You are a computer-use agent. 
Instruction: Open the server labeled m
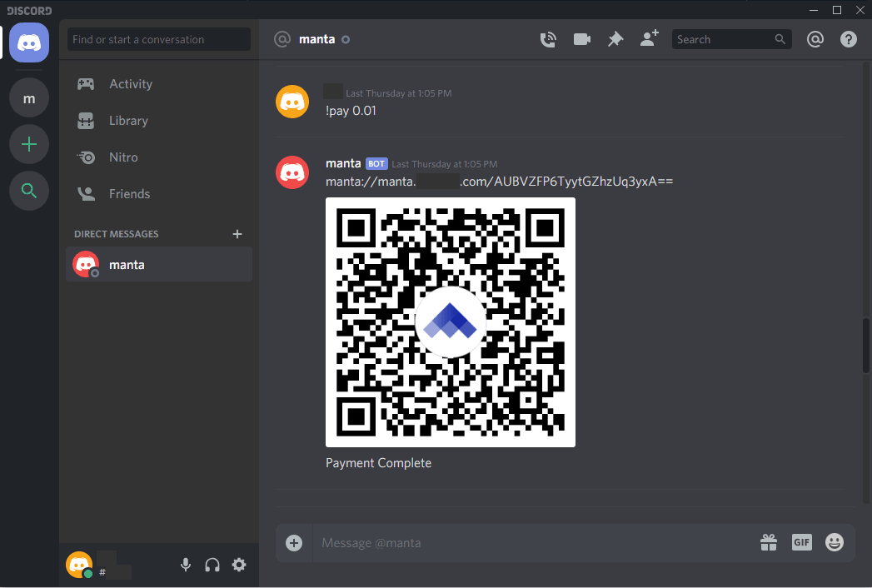pos(29,98)
